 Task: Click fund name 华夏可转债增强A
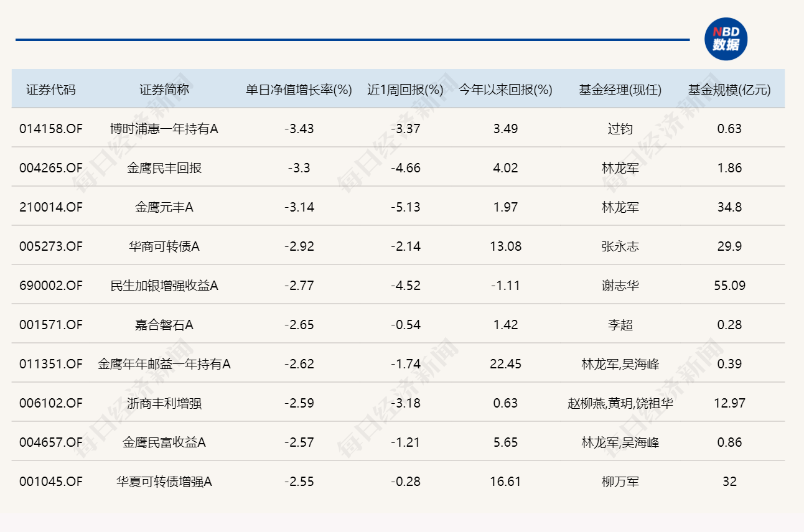coord(164,482)
